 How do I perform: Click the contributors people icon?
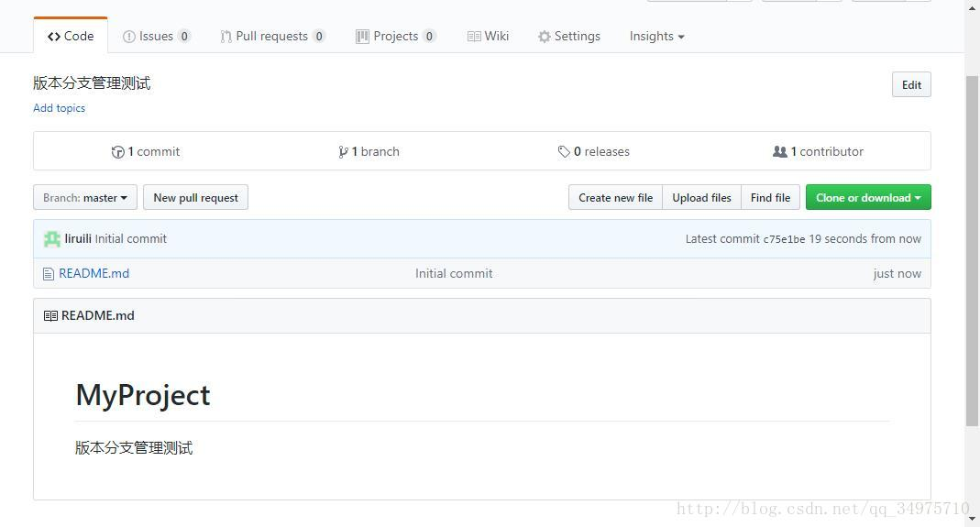click(780, 151)
